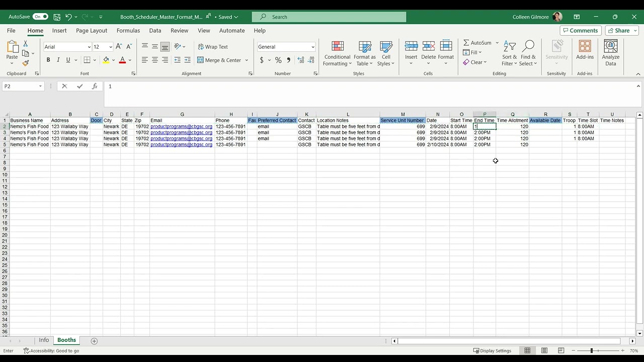
Task: Switch to the Page Layout tab
Action: point(92,31)
